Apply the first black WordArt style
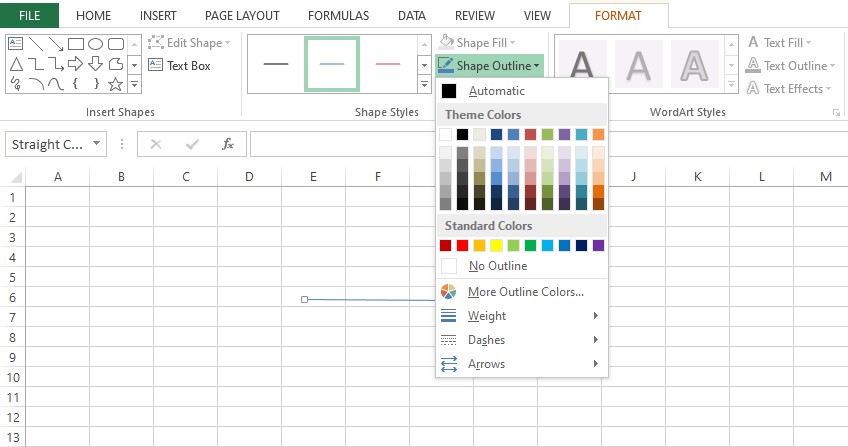The image size is (848, 447). pos(582,64)
